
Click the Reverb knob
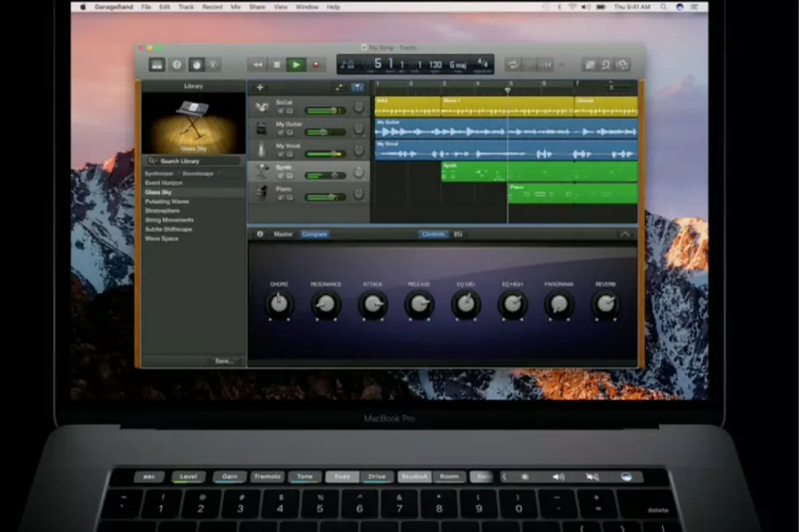[x=605, y=305]
